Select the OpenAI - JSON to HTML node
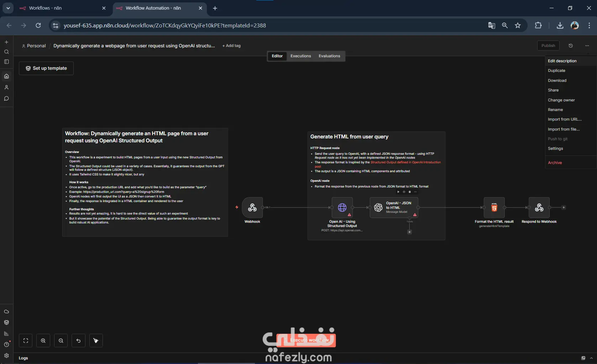 point(394,207)
